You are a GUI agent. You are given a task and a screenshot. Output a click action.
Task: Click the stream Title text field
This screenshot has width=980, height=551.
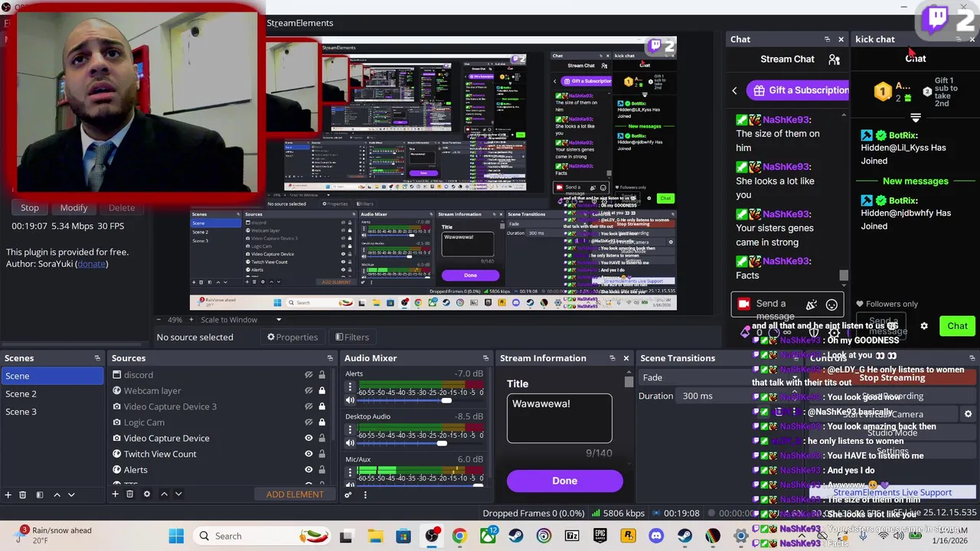coord(559,418)
